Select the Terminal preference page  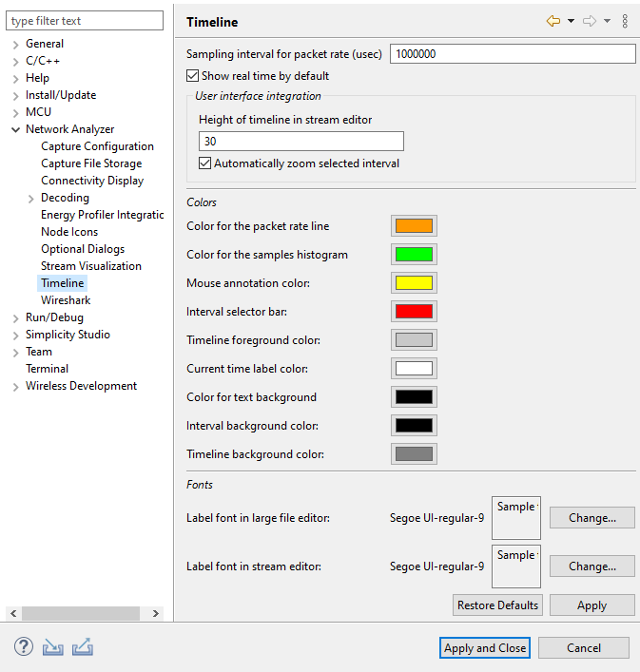pos(48,369)
